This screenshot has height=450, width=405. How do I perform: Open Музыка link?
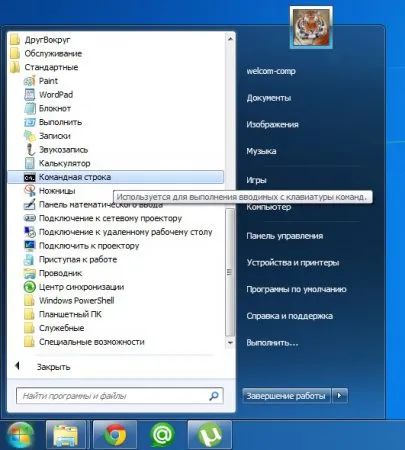click(261, 151)
